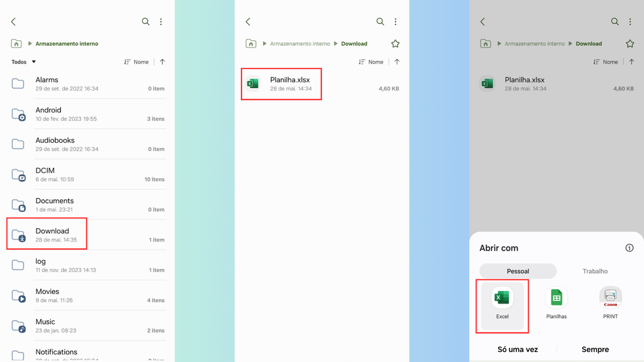Show info for Abrir com dialog

[629, 248]
